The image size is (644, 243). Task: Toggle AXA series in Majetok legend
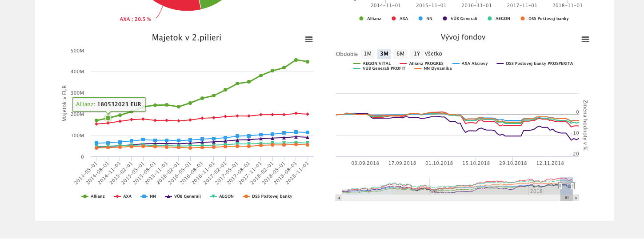123,196
